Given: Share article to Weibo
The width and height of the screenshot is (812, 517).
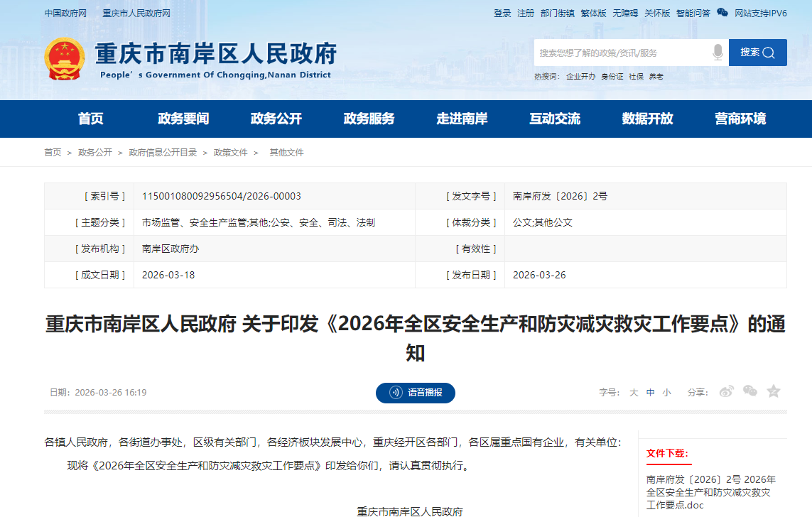Looking at the screenshot, I should point(726,391).
